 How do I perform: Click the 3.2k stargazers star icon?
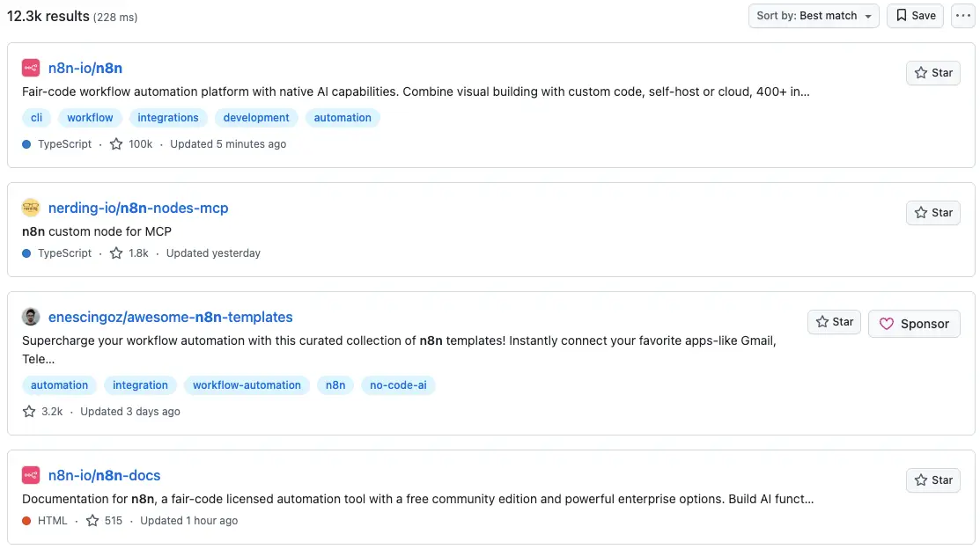(x=29, y=412)
